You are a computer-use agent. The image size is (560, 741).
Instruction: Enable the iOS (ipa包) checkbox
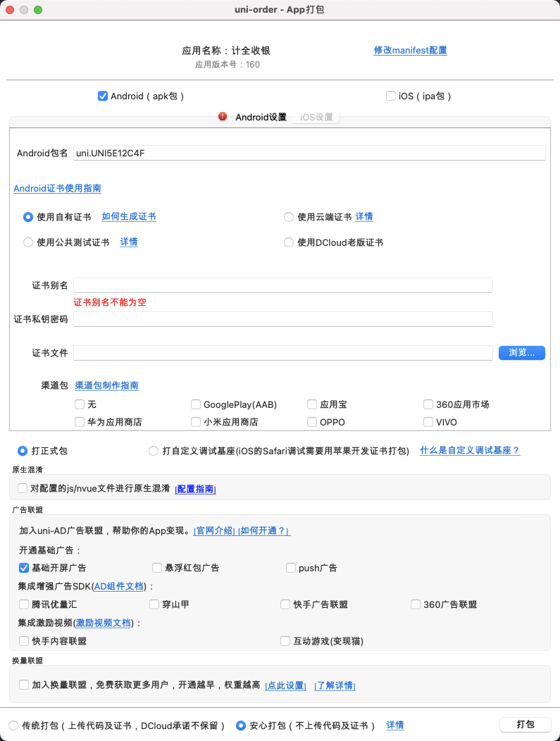pos(391,96)
